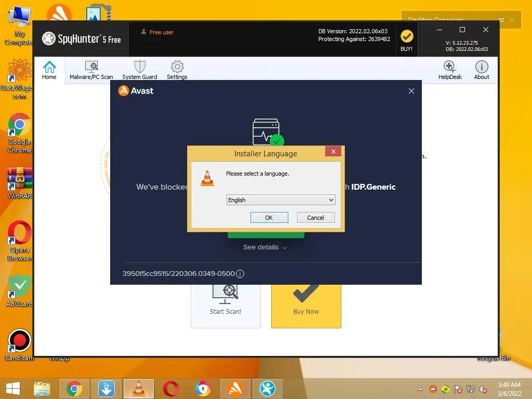Open Google Chrome desktop shortcut
The height and width of the screenshot is (399, 532).
pyautogui.click(x=19, y=133)
